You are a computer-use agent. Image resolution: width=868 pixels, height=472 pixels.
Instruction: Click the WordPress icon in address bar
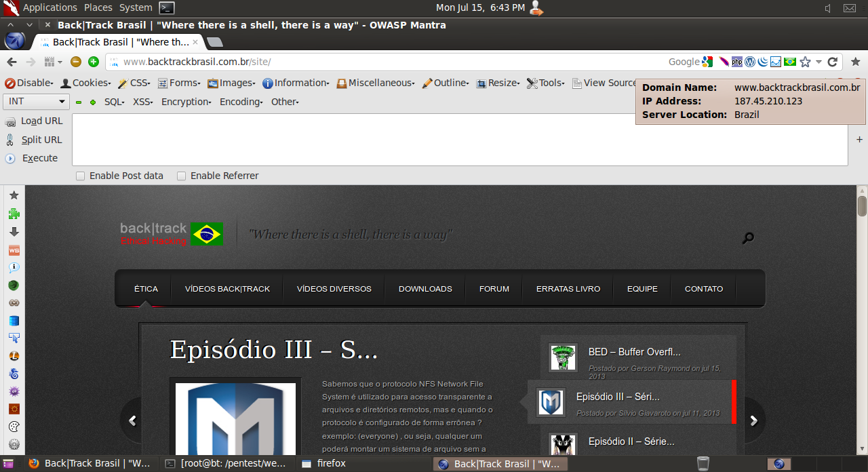pos(750,62)
